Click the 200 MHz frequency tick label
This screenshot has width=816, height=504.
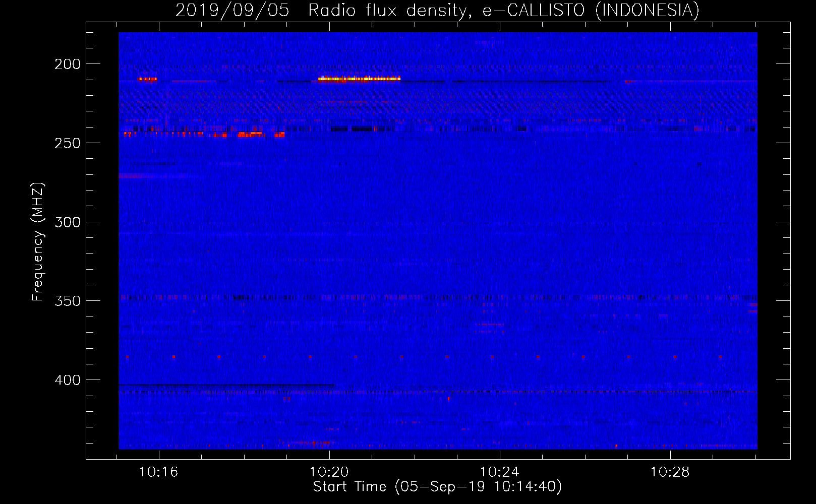[68, 64]
